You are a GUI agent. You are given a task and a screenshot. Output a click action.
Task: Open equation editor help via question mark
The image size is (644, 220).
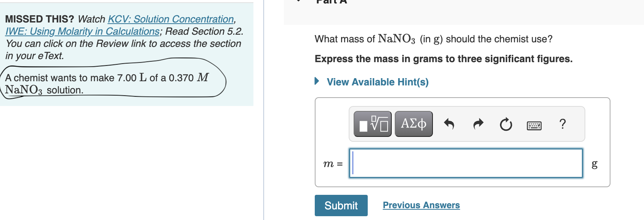point(562,123)
